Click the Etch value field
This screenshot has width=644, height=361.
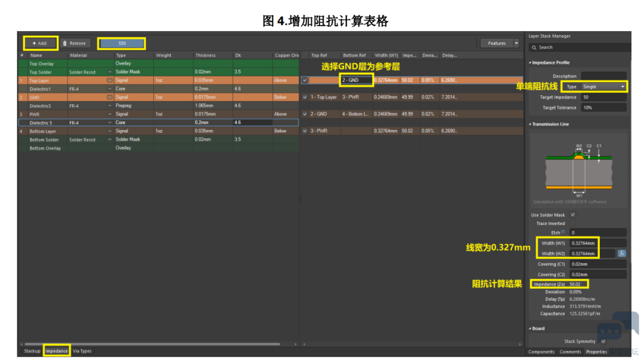598,233
